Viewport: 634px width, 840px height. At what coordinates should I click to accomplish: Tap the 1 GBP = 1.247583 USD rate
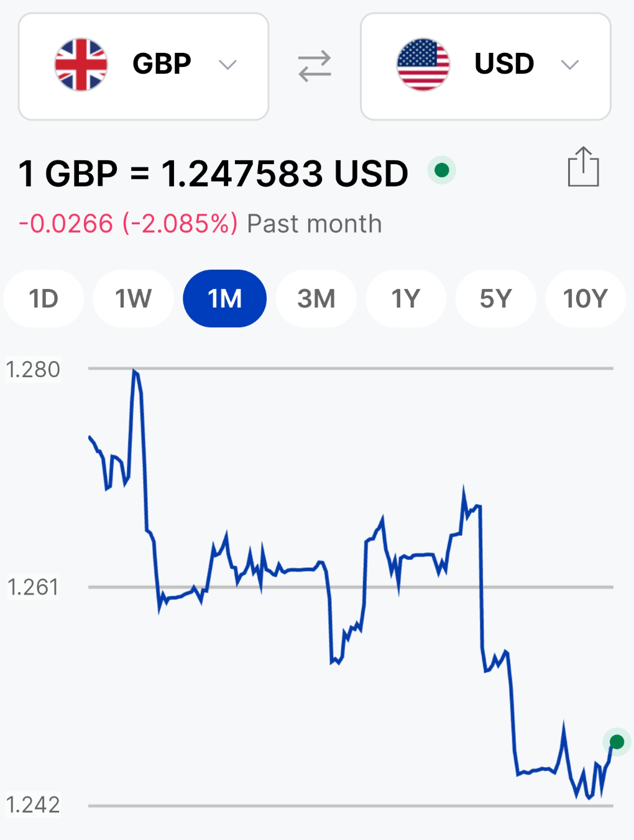(x=213, y=173)
